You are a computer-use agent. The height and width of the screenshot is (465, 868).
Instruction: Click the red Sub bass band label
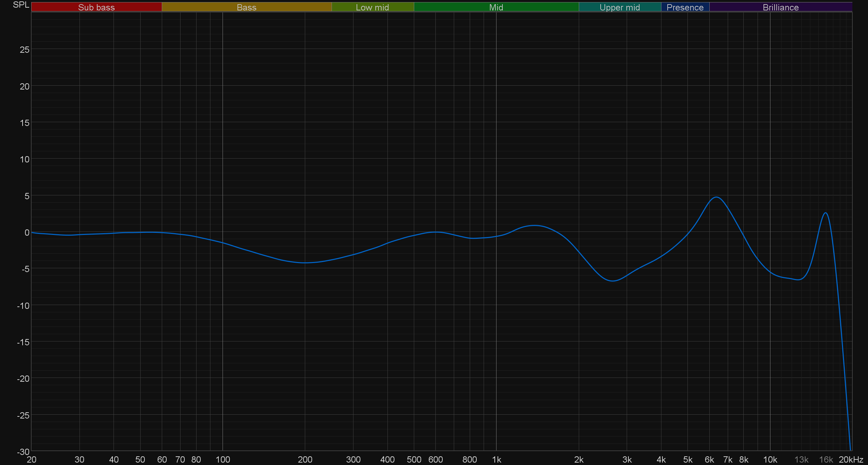(x=96, y=7)
